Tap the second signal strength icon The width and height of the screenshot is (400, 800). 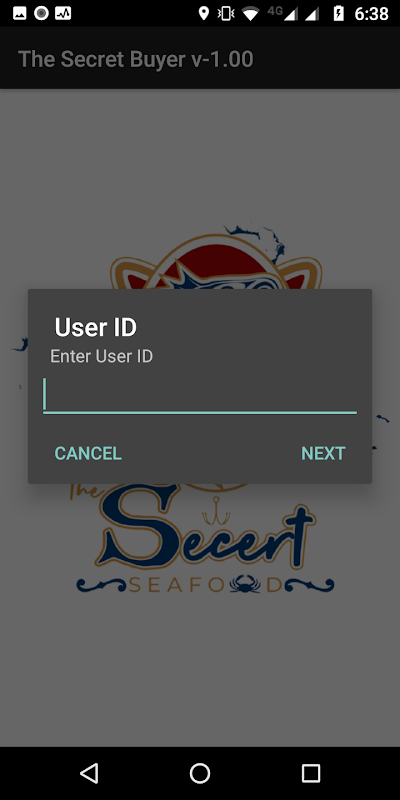pos(312,14)
